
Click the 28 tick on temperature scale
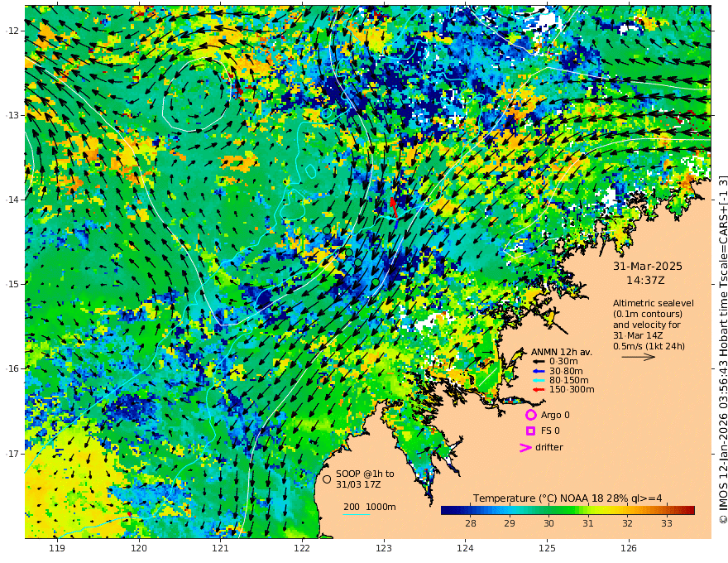coord(471,523)
